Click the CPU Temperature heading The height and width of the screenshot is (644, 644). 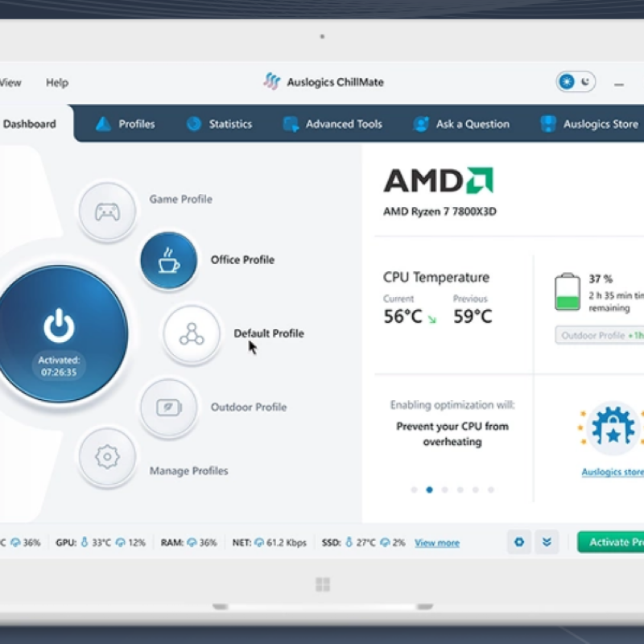[436, 278]
